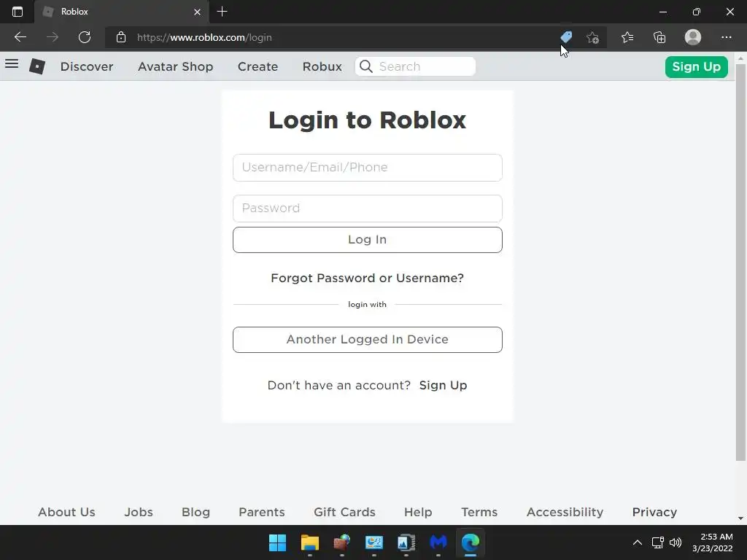The height and width of the screenshot is (560, 747).
Task: Open the Avatar Shop menu item
Action: pyautogui.click(x=175, y=66)
